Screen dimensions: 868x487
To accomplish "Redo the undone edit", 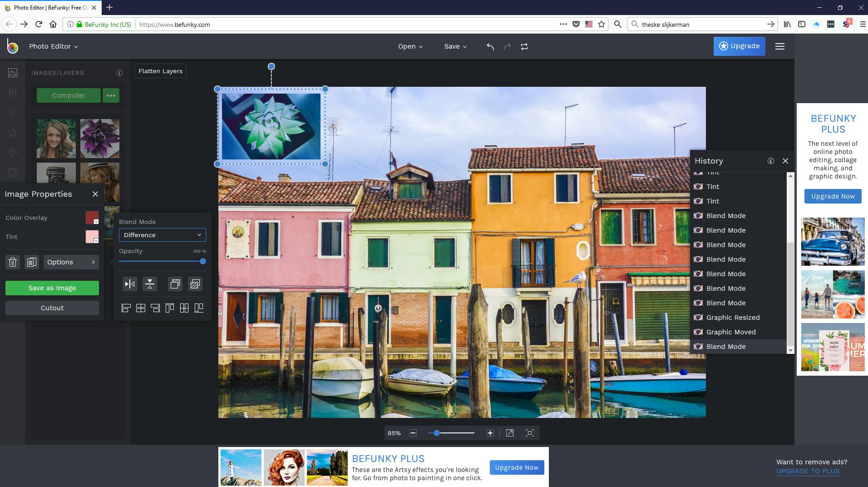I will tap(508, 46).
